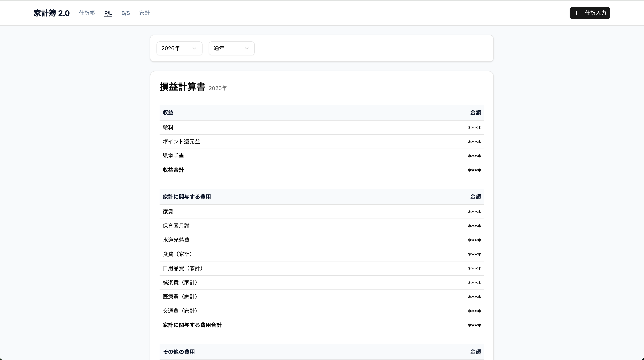Screen dimensions: 644x360
Task: Click the masked amount beside 水道光熱費
Action: click(474, 240)
